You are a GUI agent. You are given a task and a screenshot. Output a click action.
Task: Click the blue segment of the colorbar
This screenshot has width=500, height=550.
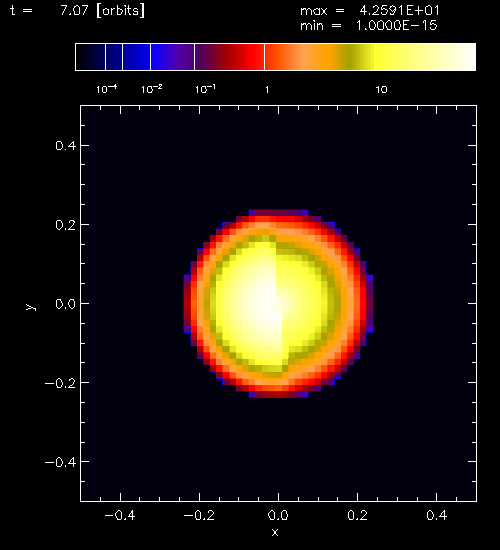point(136,57)
